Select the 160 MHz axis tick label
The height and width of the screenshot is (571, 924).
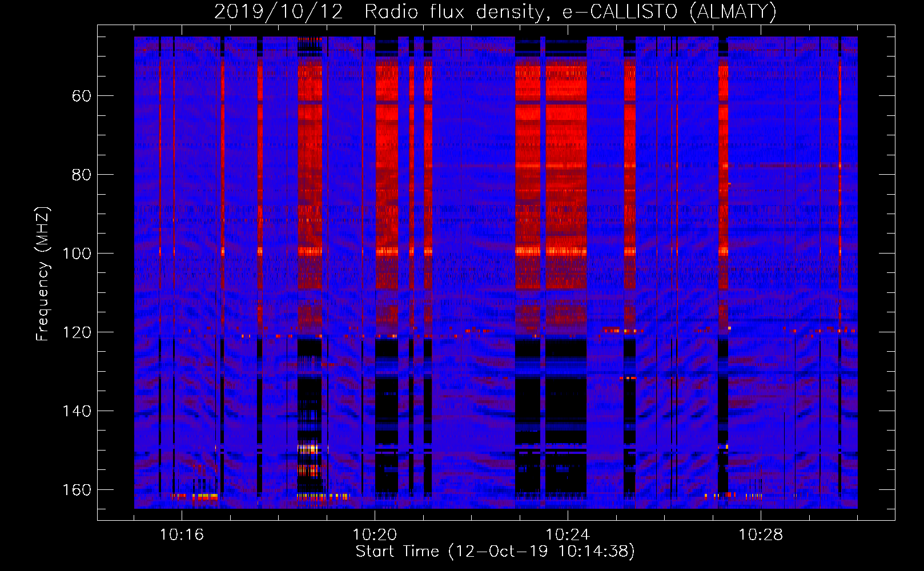point(77,490)
